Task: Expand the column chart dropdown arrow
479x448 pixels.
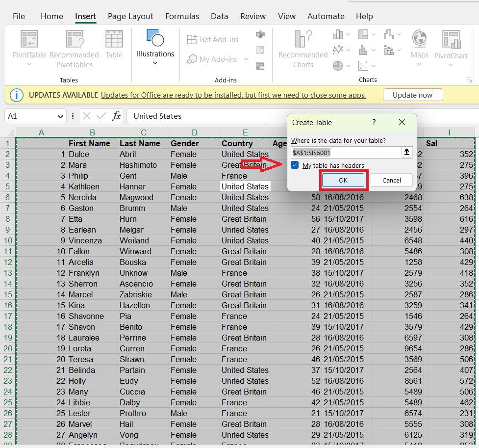Action: coord(349,34)
